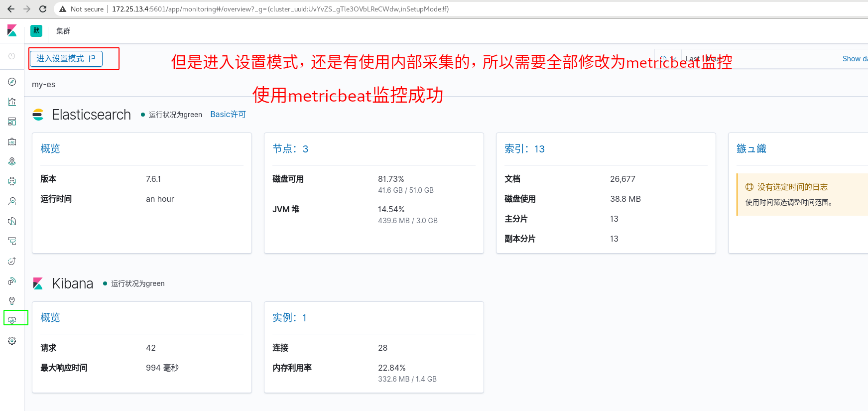Click the Elasticsearch section heading

pos(92,115)
